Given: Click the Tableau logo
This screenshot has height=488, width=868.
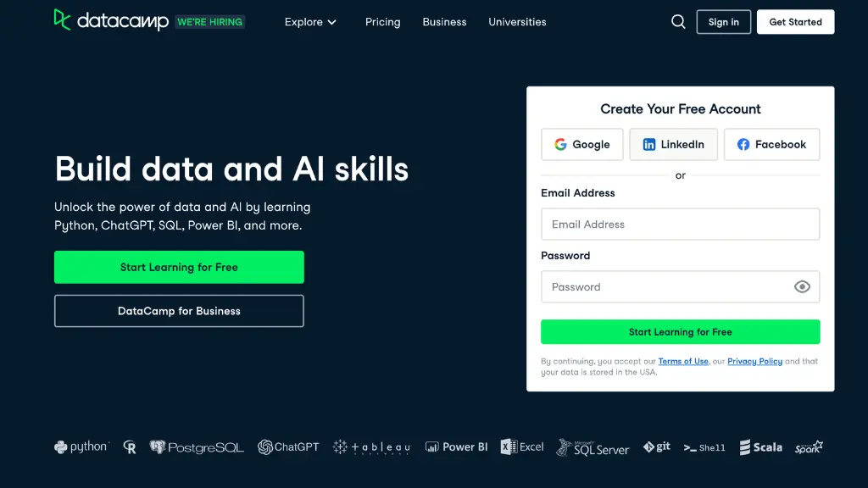Looking at the screenshot, I should 371,447.
